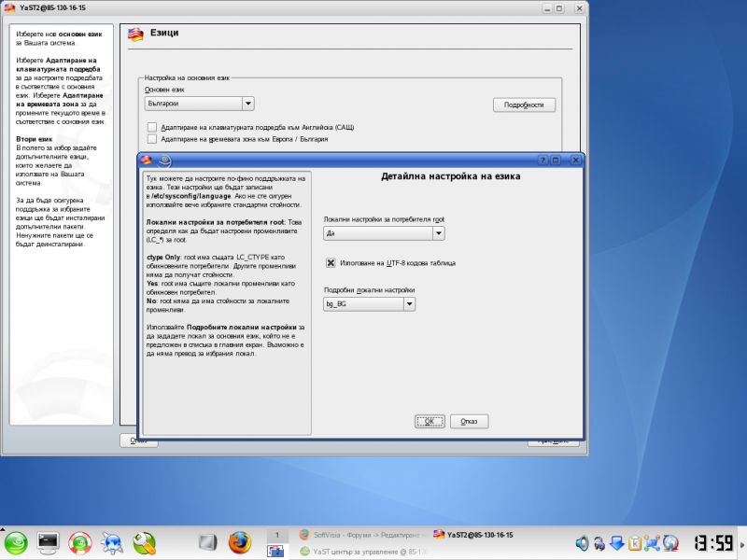
Task: Click the network connections tray icon
Action: 652,543
